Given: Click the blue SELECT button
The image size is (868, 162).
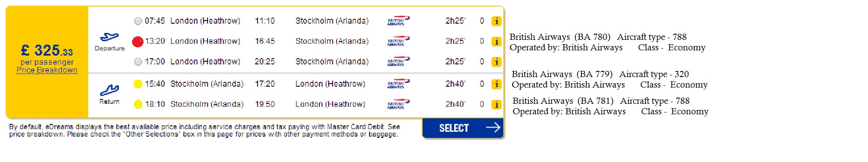Looking at the screenshot, I should pos(463,128).
